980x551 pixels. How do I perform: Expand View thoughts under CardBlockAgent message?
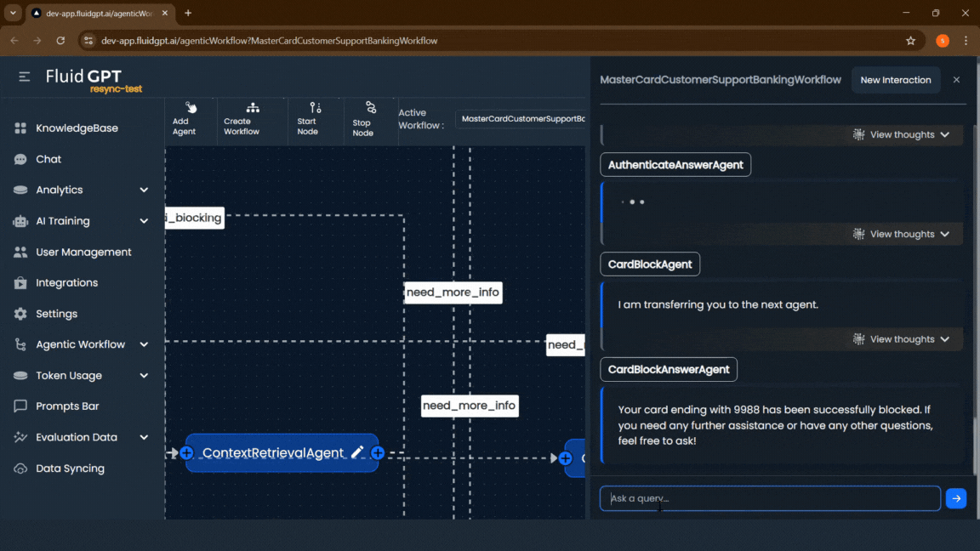pyautogui.click(x=901, y=339)
